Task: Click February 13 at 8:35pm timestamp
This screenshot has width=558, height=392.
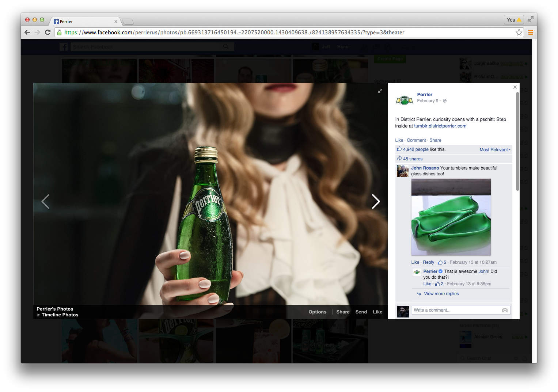Action: pyautogui.click(x=469, y=284)
